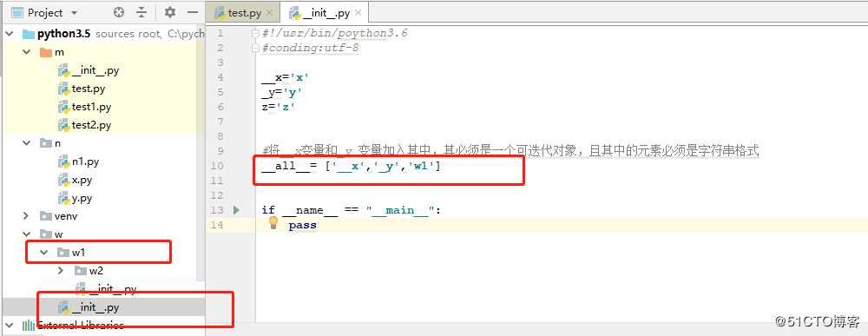Open the highlighted __init__.py under w

(95, 307)
